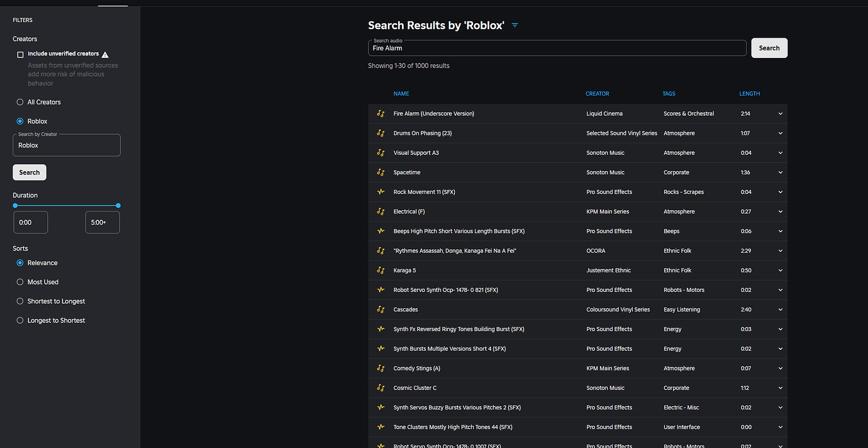Sort results by the LENGTH column header
The height and width of the screenshot is (448, 868).
[749, 93]
